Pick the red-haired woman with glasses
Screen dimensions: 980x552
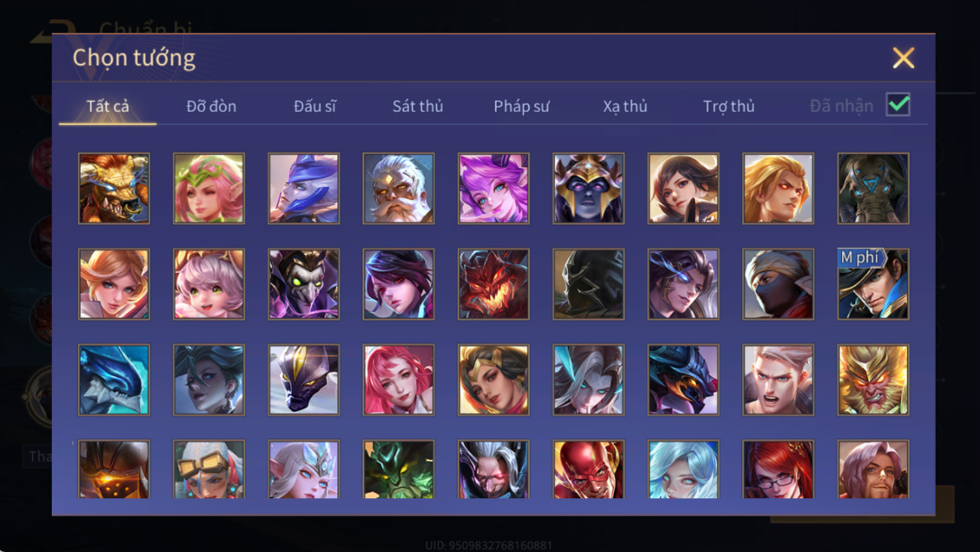[x=778, y=469]
